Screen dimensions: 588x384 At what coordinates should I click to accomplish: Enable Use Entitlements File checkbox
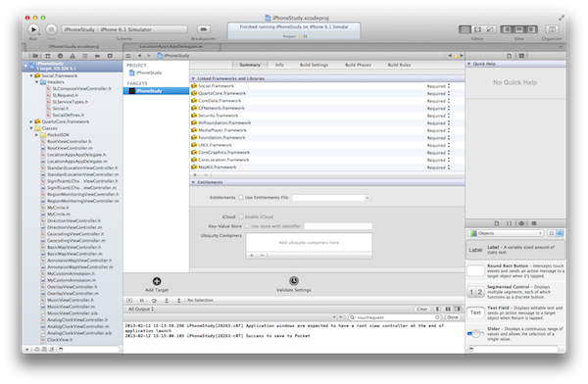pyautogui.click(x=241, y=198)
